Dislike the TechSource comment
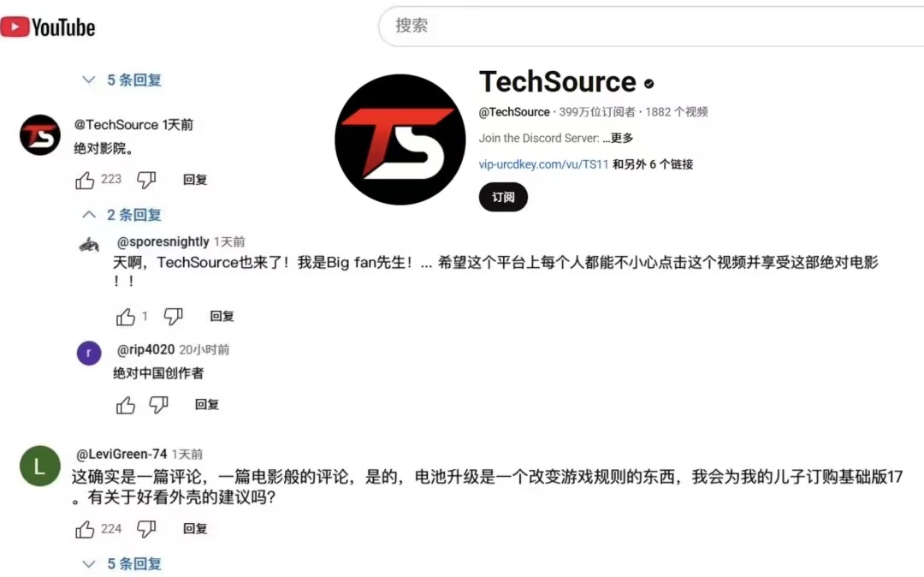 tap(146, 180)
